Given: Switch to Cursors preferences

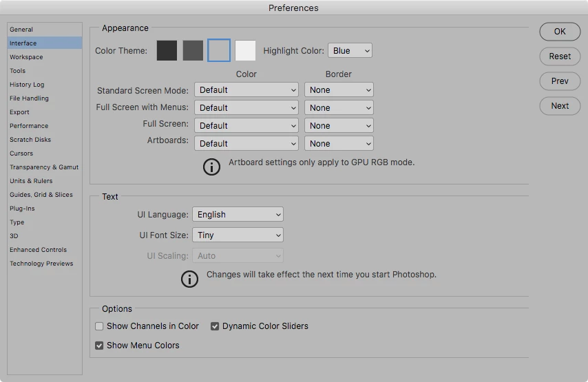Looking at the screenshot, I should click(45, 153).
